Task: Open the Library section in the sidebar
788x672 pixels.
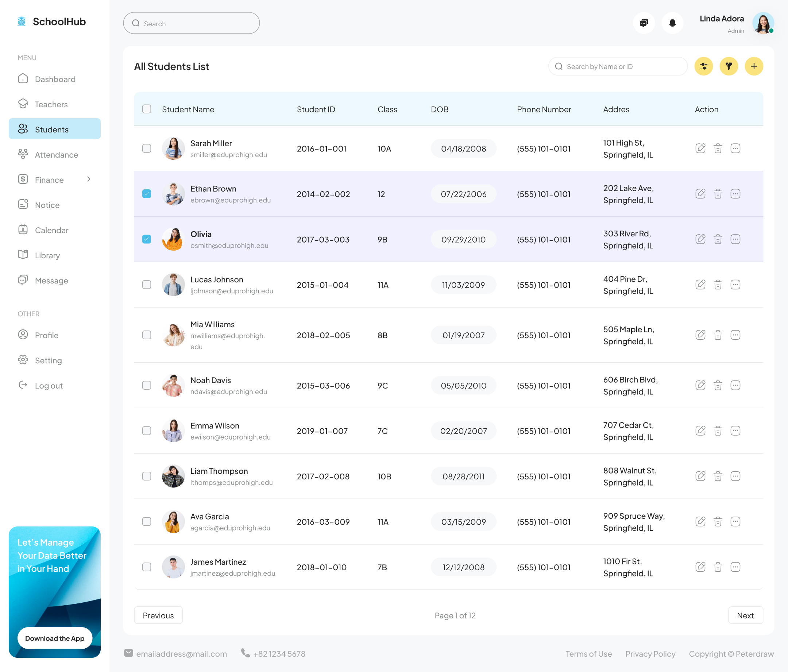Action: click(47, 255)
